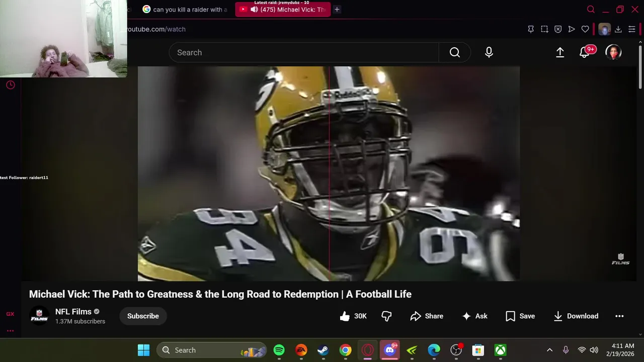
Task: Mute the tab via speaker icon
Action: point(254,10)
